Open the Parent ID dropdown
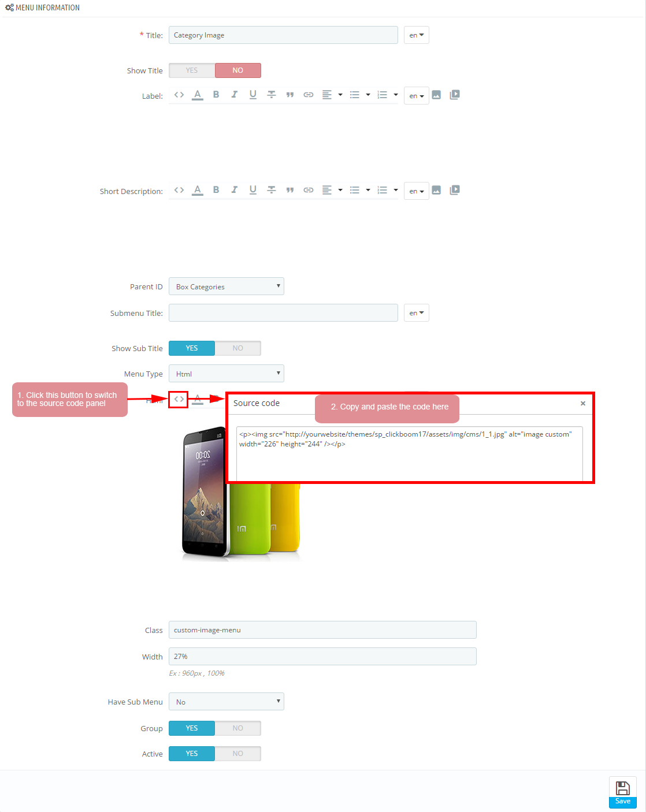 (x=227, y=286)
